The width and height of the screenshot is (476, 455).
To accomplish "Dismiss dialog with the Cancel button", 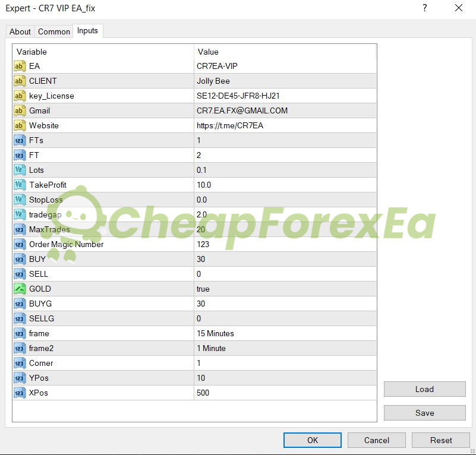I will pyautogui.click(x=376, y=440).
